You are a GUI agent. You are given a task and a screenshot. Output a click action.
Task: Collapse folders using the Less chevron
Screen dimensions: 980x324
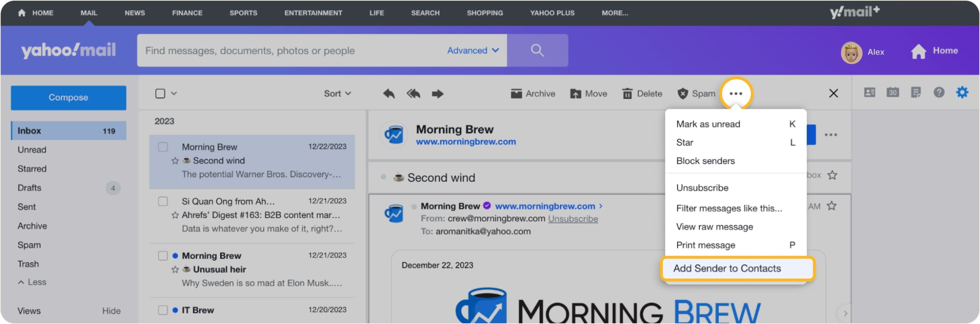(x=32, y=282)
